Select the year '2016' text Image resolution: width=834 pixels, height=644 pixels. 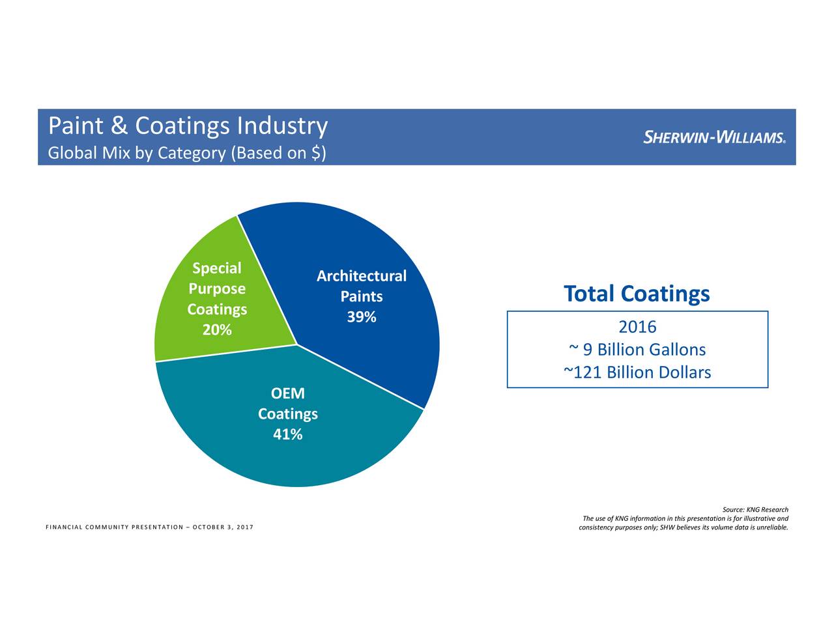click(637, 327)
